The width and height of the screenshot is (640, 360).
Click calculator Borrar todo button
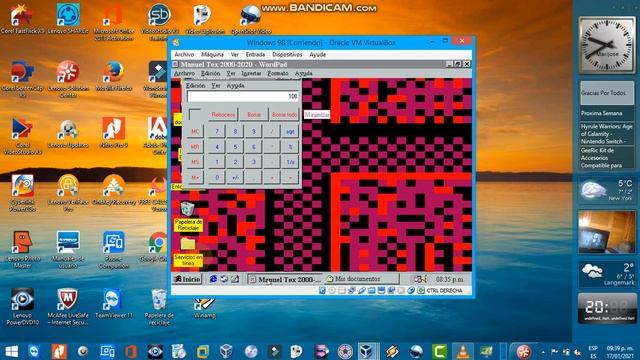[x=284, y=115]
